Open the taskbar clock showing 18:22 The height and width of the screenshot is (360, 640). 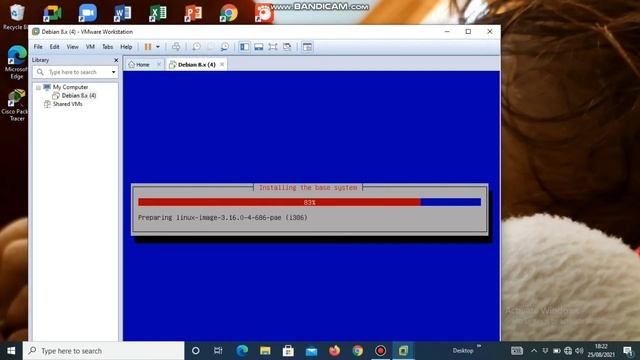coord(601,351)
